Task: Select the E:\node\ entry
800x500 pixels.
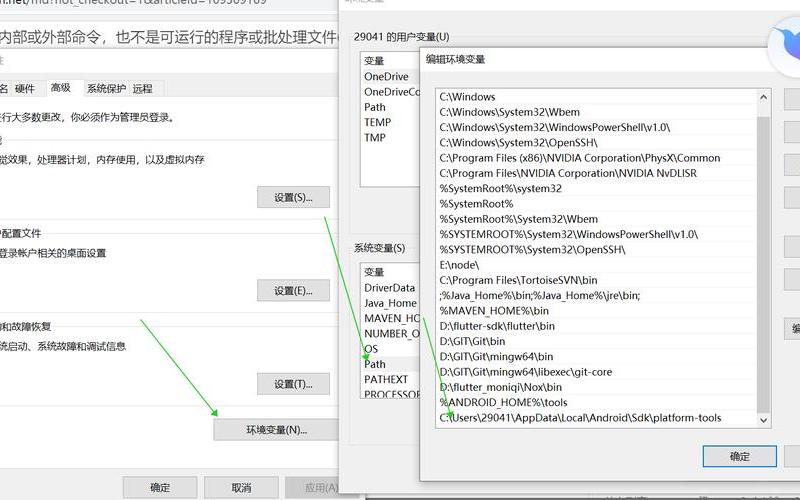Action: click(x=597, y=265)
